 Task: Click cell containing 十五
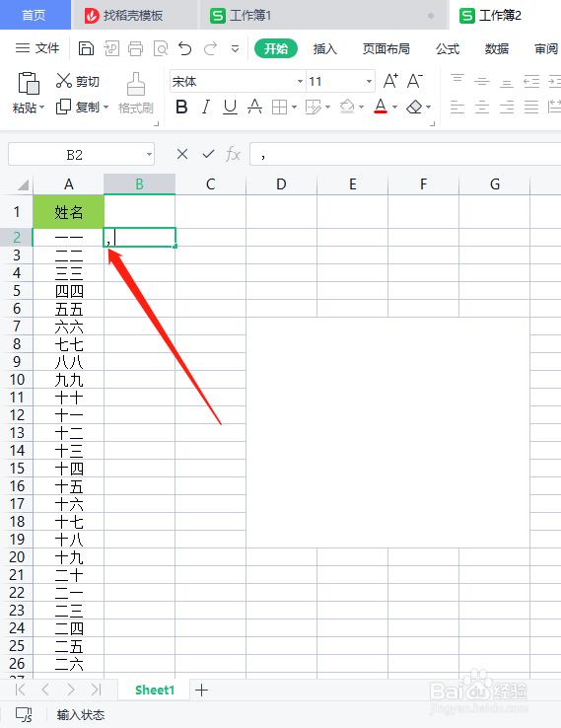click(69, 486)
